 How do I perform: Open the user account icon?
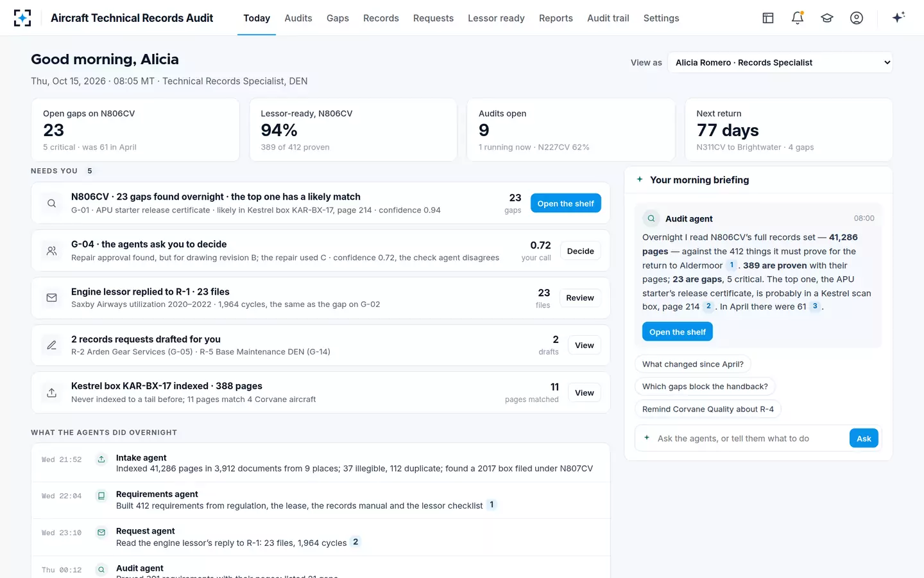coord(857,18)
